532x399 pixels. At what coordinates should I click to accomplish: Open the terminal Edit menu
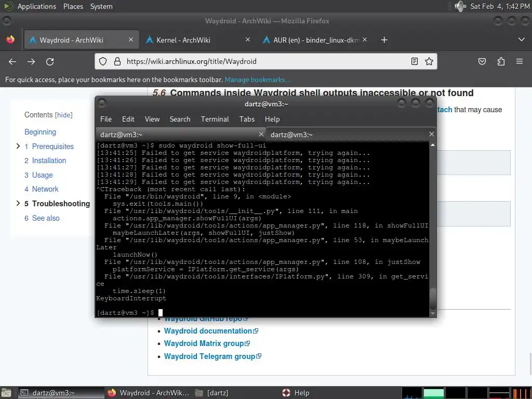tap(128, 119)
